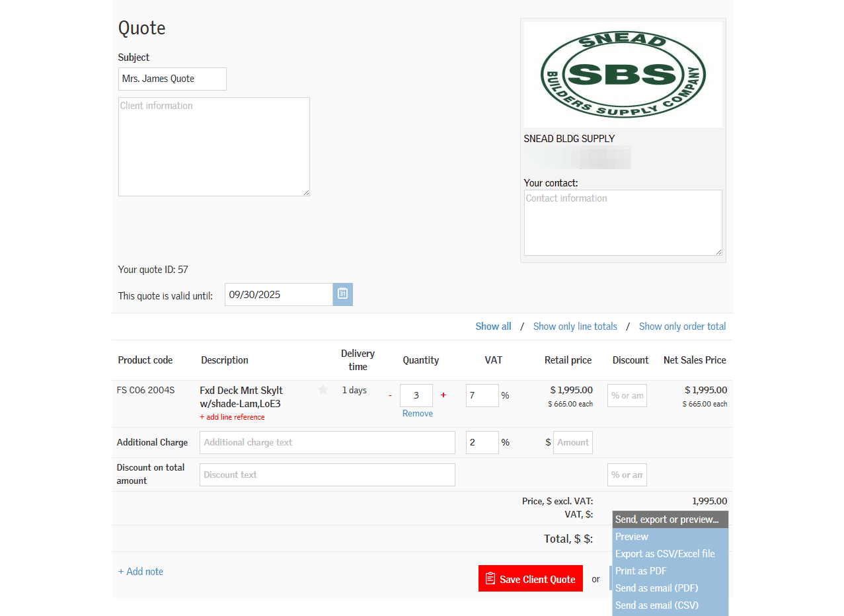Click the SNEAD BLDG SUPPLY company name

pyautogui.click(x=569, y=139)
